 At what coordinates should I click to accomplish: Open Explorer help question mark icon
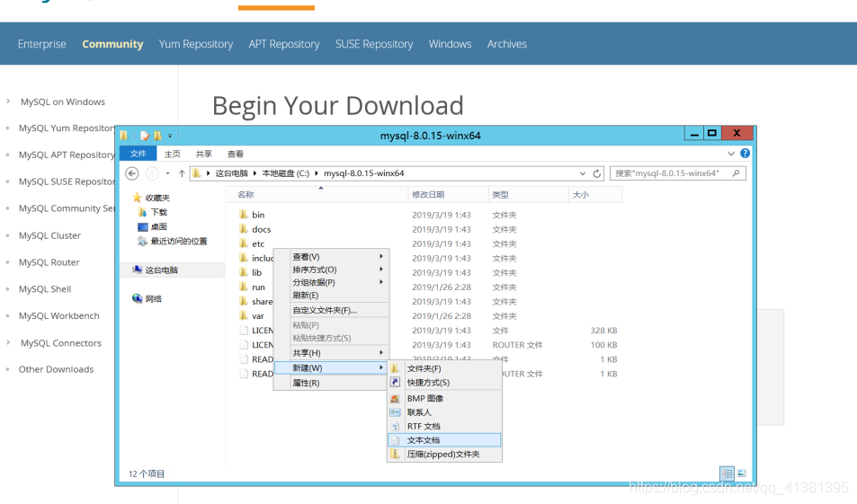tap(745, 154)
